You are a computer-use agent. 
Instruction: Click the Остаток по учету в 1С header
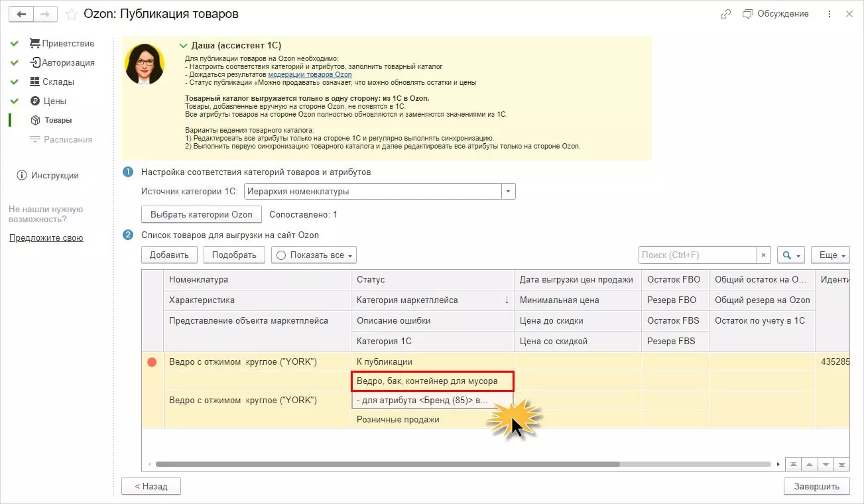pos(762,321)
